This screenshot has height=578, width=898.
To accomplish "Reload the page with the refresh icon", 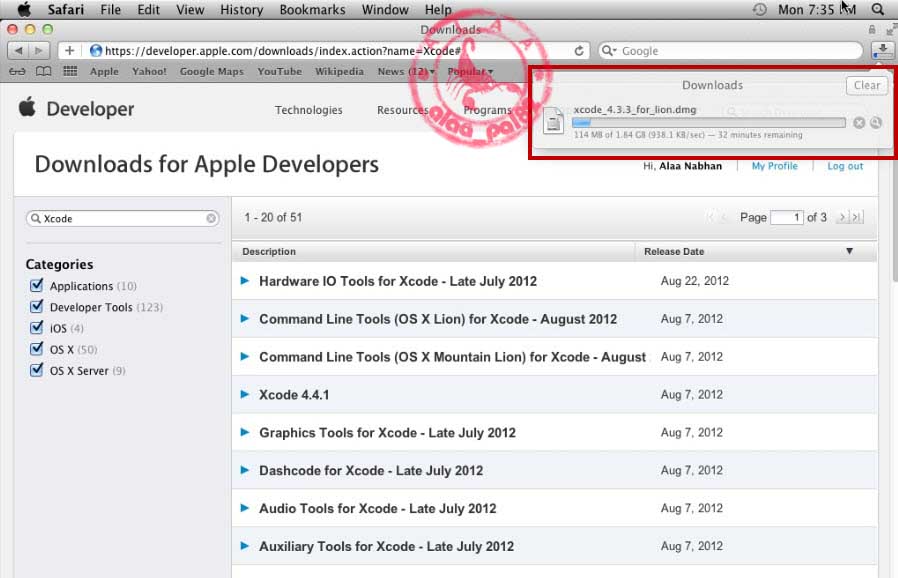I will pos(579,51).
